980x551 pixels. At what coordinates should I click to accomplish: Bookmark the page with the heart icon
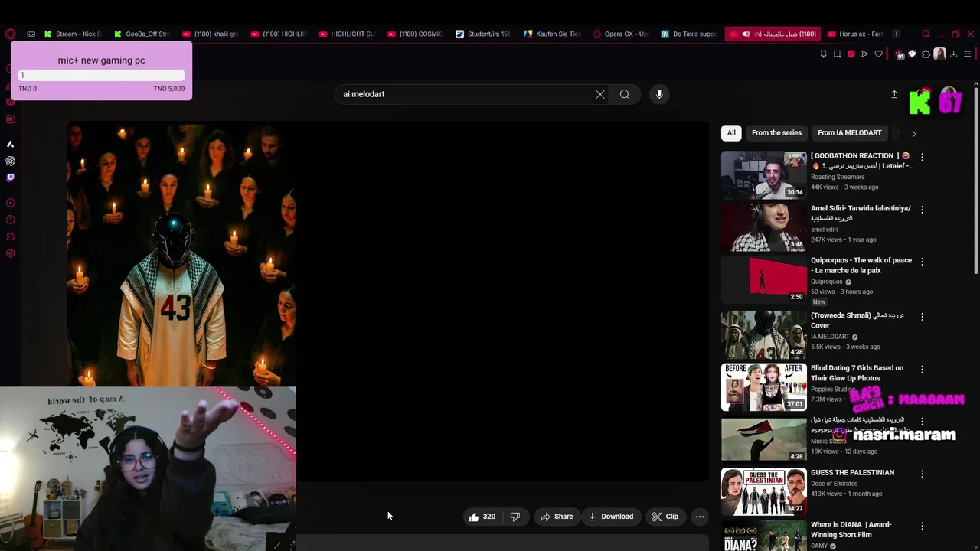pos(878,54)
